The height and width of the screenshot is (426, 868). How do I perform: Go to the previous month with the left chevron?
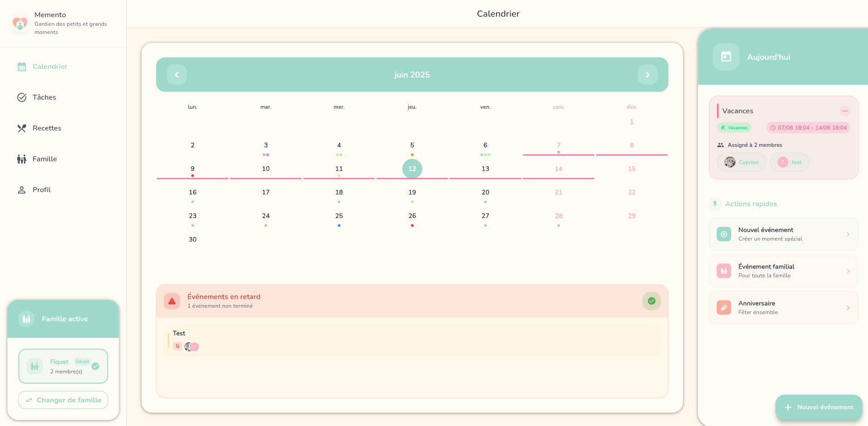177,74
